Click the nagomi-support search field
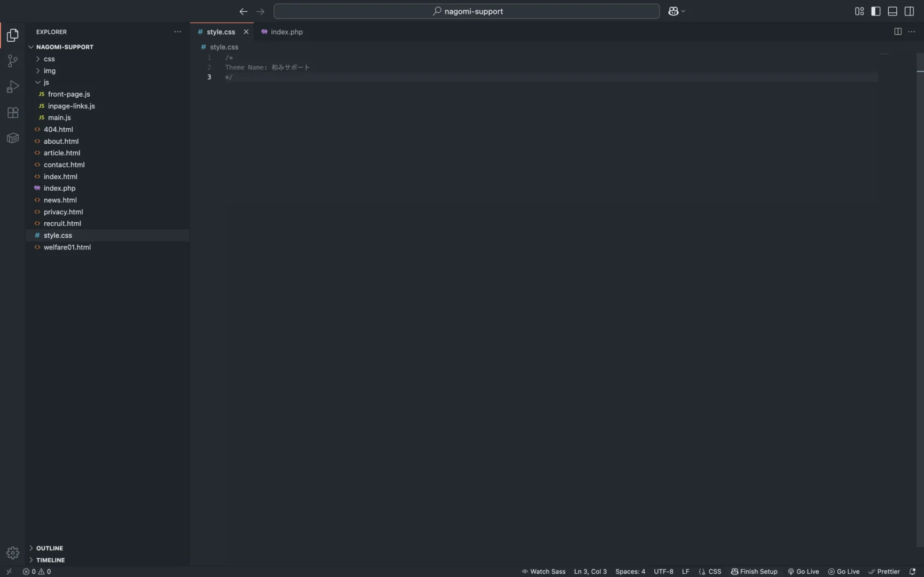This screenshot has width=924, height=577. [467, 11]
